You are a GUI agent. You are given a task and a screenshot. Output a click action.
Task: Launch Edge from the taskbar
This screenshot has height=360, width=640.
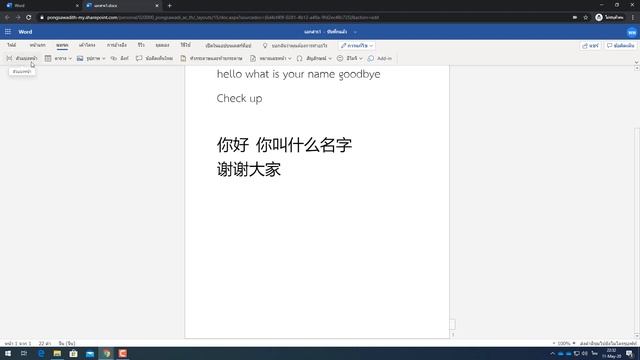point(41,353)
